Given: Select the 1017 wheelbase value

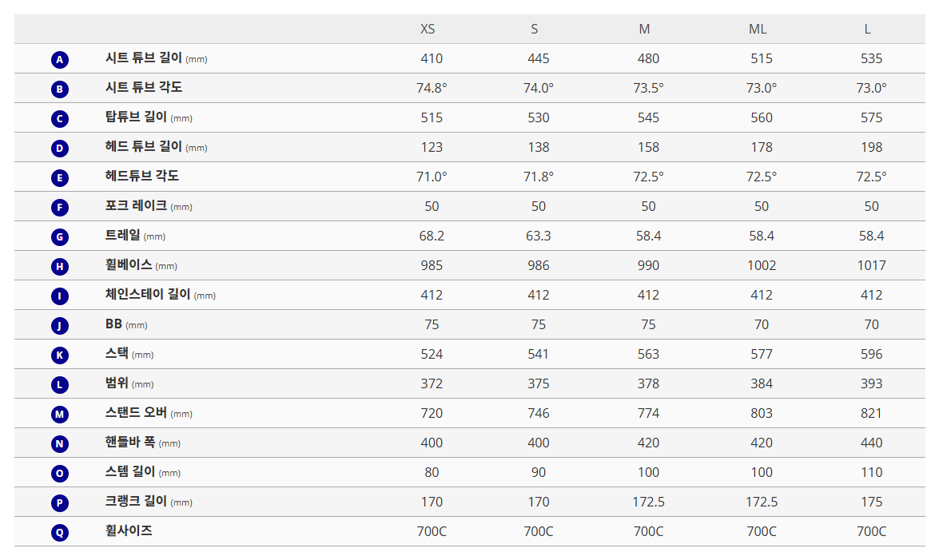Looking at the screenshot, I should pos(871,265).
